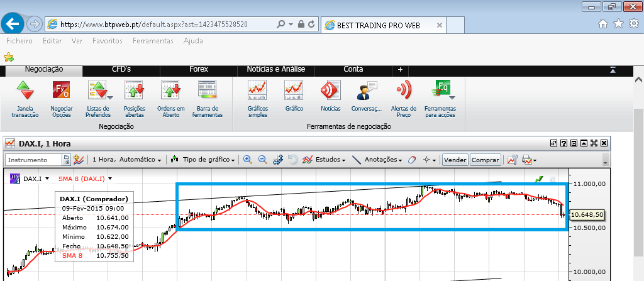Viewport: 644px width, 281px height.
Task: Open Janela transacção trade window
Action: click(25, 99)
